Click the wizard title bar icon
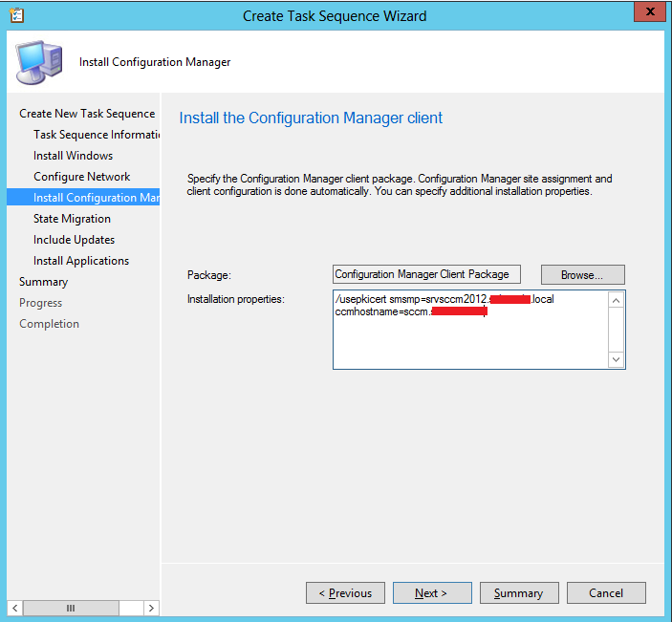Viewport: 672px width, 622px height. [16, 15]
